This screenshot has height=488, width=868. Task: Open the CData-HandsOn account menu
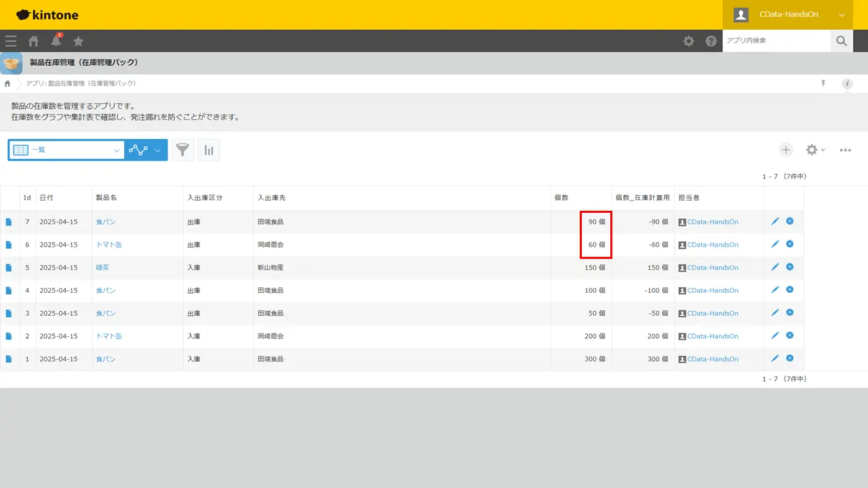790,15
